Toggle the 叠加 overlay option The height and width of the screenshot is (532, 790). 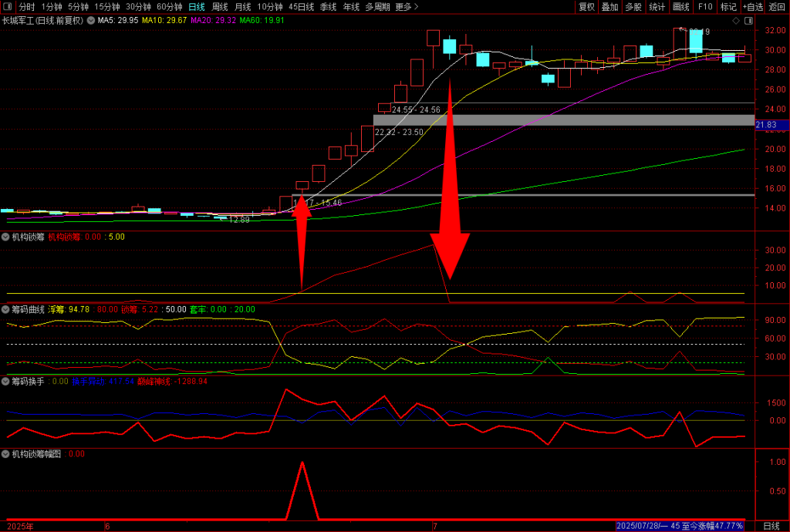click(x=610, y=7)
